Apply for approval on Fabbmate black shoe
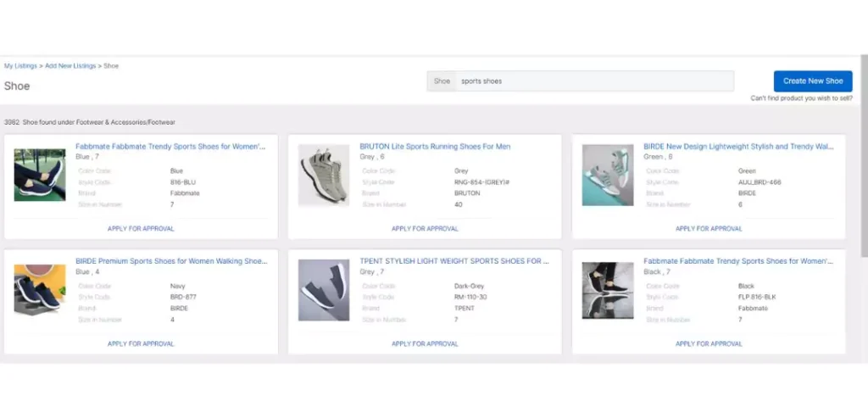This screenshot has height=418, width=868. pyautogui.click(x=709, y=344)
